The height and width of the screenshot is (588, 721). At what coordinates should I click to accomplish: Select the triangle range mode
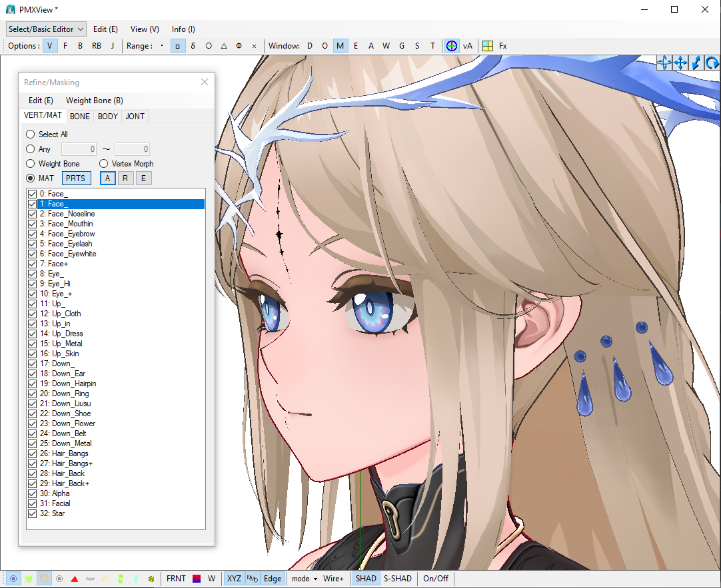(x=224, y=46)
